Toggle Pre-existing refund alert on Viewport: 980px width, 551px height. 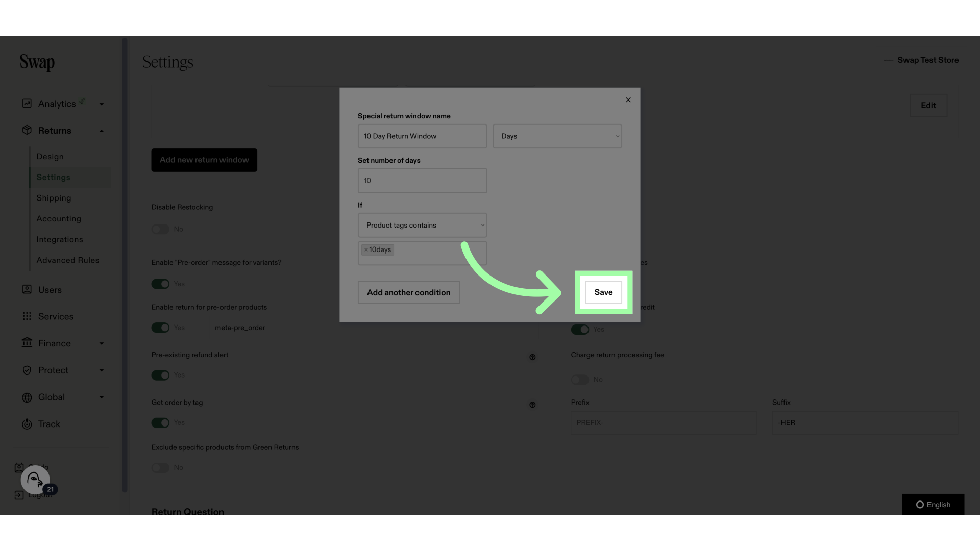tap(160, 375)
